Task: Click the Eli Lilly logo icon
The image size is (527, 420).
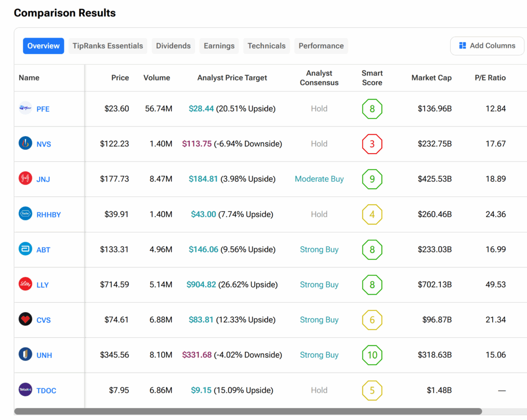Action: pos(25,284)
